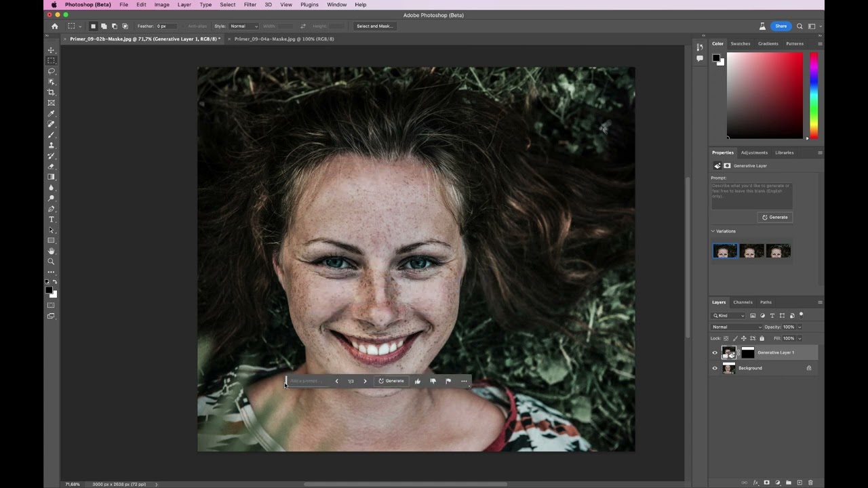This screenshot has height=488, width=868.
Task: Open the workspace switcher dropdown
Action: [813, 26]
